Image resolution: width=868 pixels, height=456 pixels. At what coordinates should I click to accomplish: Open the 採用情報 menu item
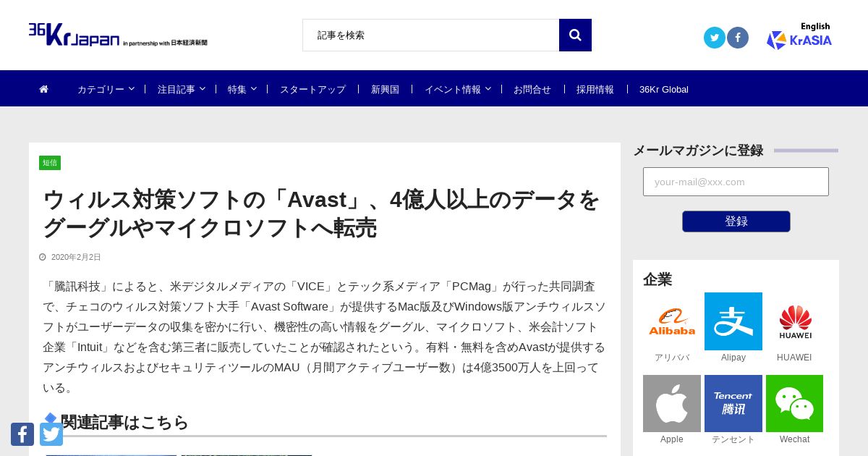click(x=595, y=89)
